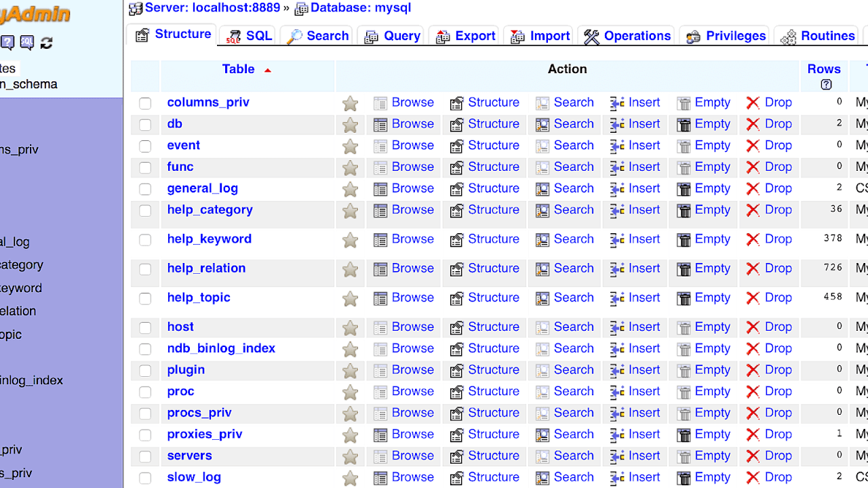Click the Structure icon for host table

(457, 327)
